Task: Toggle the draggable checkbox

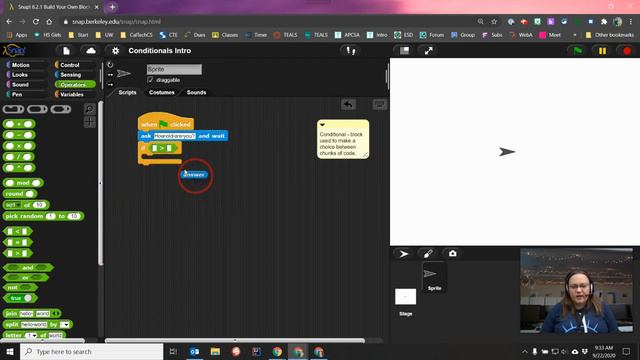Action: 151,80
